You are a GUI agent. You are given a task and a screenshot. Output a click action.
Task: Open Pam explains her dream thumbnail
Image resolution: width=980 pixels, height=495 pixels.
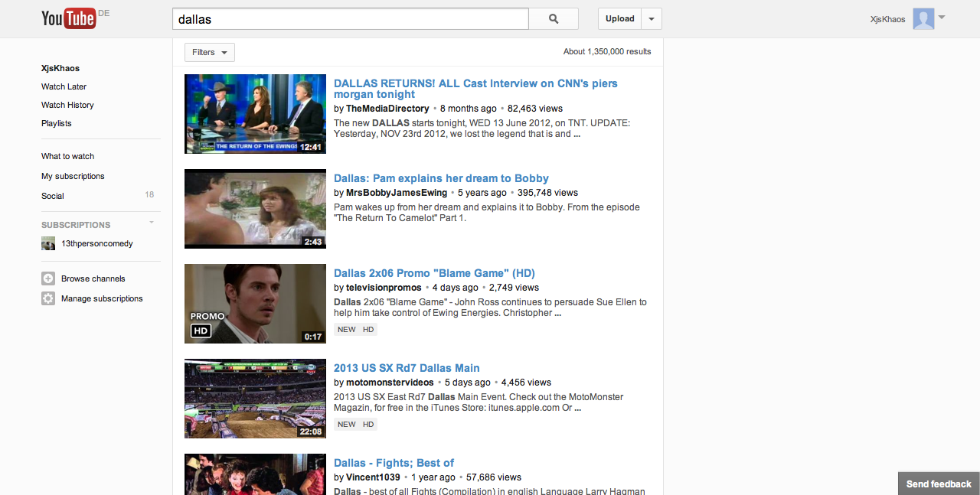255,209
